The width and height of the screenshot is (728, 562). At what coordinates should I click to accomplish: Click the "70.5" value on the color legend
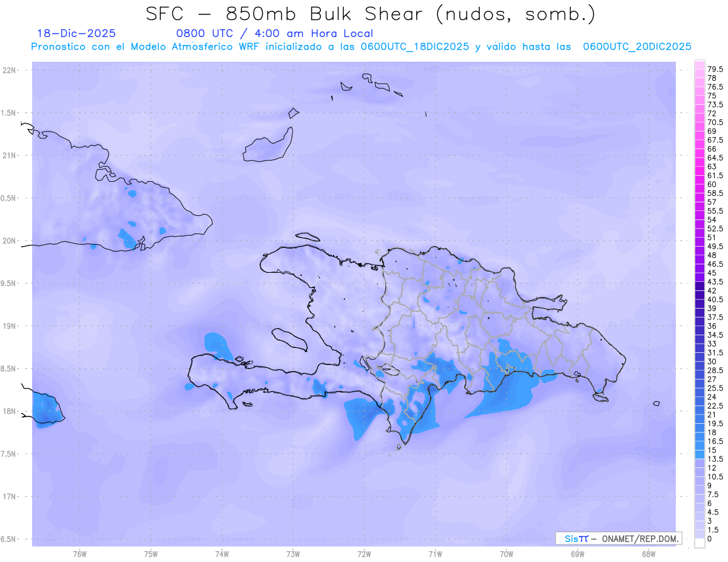click(715, 122)
